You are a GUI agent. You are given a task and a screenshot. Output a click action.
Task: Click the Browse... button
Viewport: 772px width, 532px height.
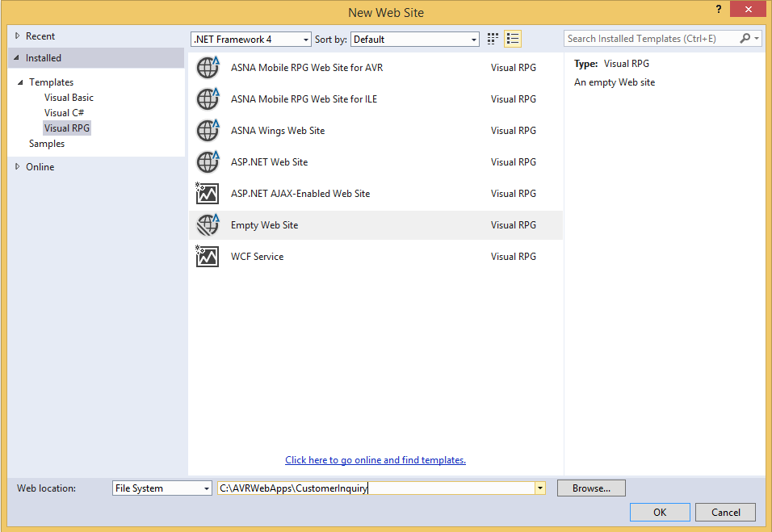(591, 488)
